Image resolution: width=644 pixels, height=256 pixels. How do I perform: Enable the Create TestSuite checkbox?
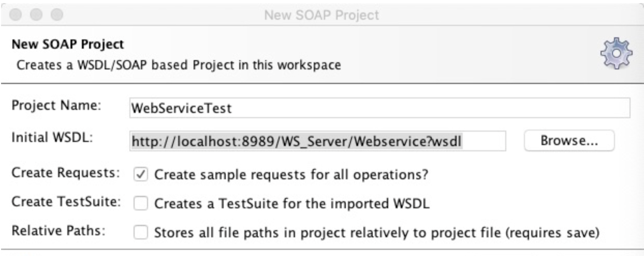(140, 204)
